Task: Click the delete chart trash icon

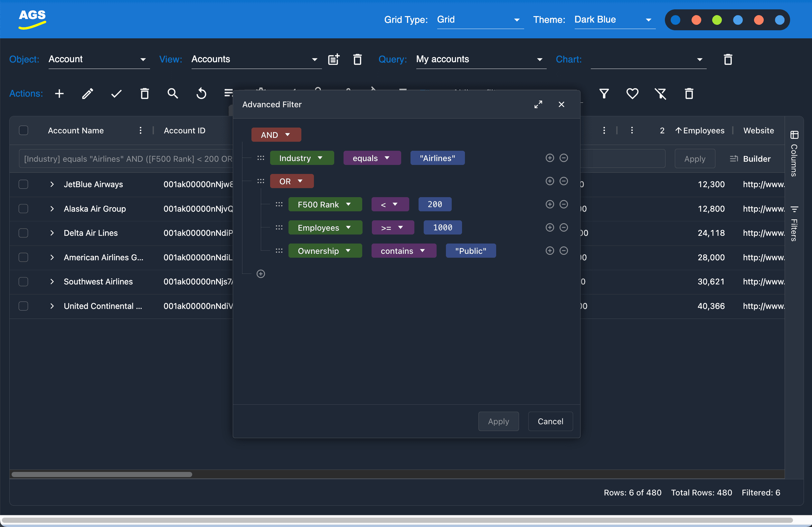Action: 728,59
